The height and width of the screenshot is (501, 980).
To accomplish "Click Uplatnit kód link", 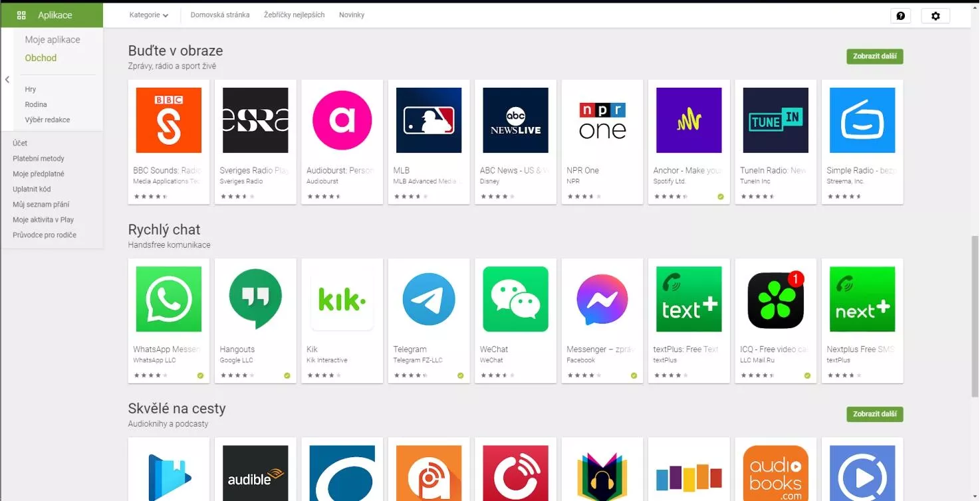I will (x=32, y=189).
